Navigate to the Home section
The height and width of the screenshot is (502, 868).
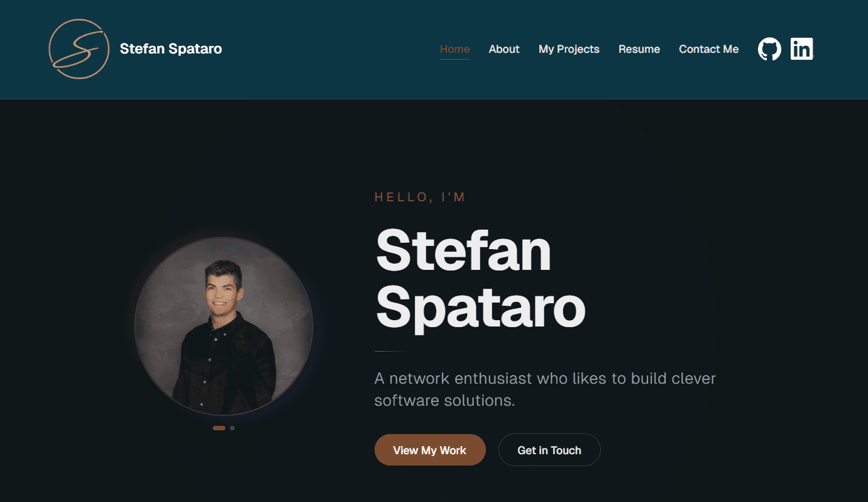[x=454, y=49]
